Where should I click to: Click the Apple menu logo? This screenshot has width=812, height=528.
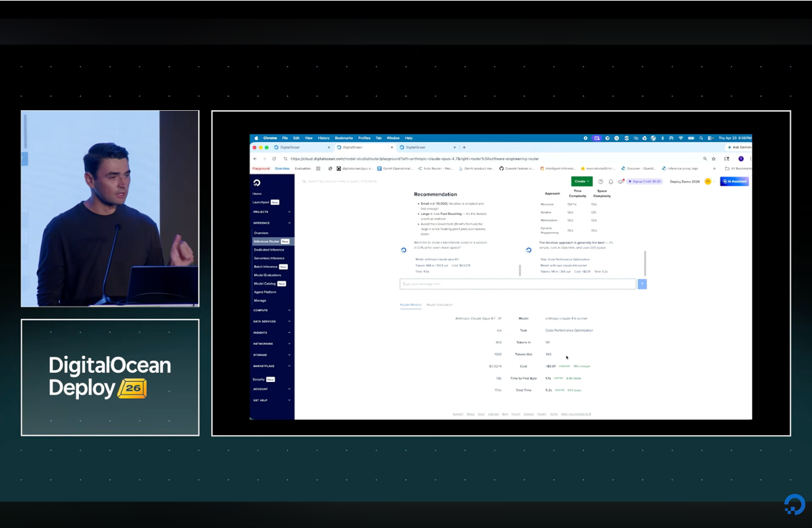[x=256, y=138]
